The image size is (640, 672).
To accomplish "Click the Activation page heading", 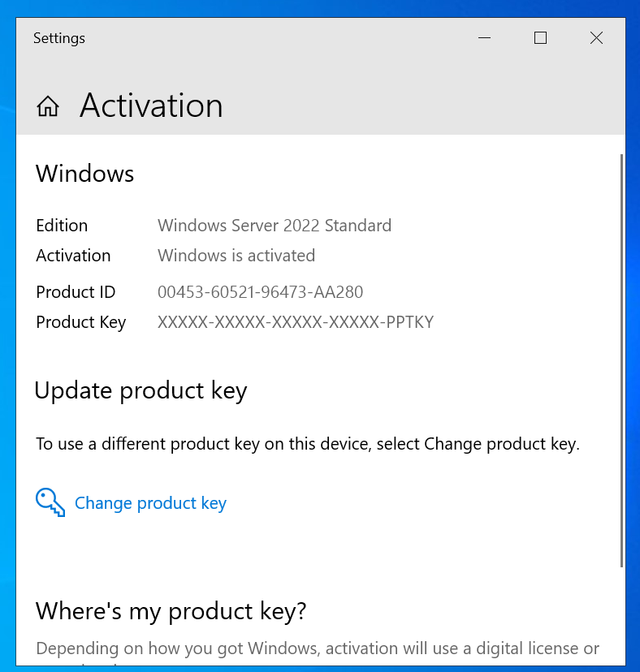I will pos(151,106).
